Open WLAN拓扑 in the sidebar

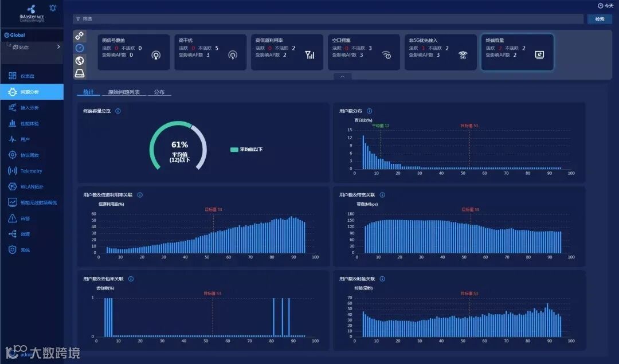pos(32,186)
